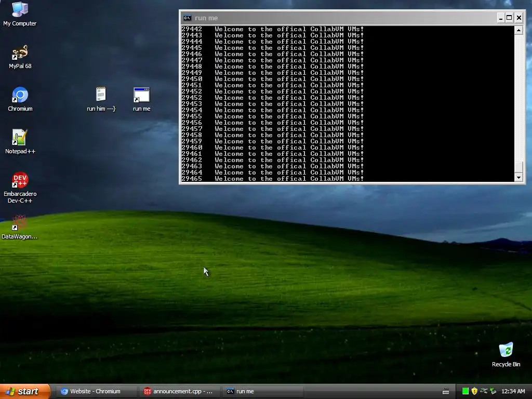Open the My Computer desktop icon
This screenshot has height=399, width=532.
20,14
